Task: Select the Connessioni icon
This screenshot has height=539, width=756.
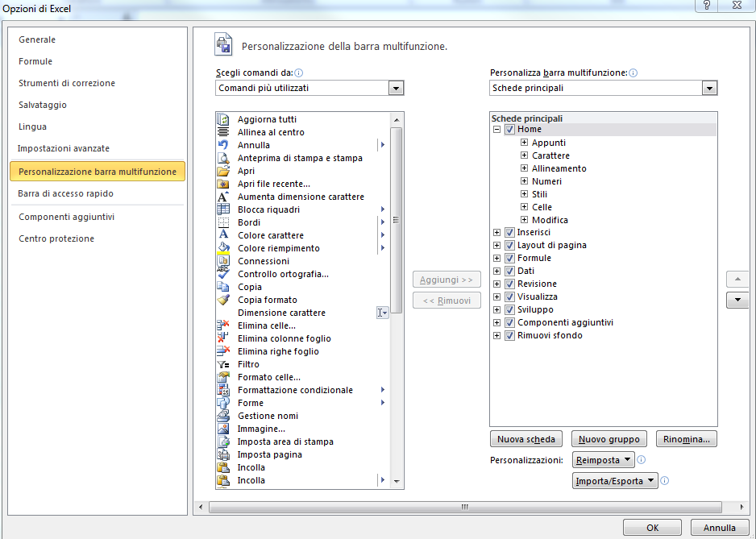Action: (223, 261)
